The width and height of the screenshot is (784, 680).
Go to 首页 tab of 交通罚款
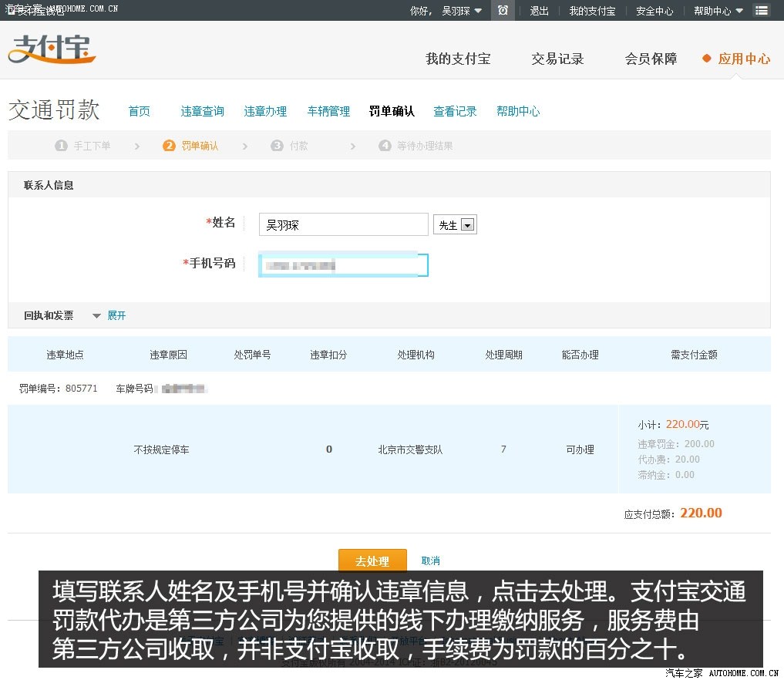click(139, 111)
